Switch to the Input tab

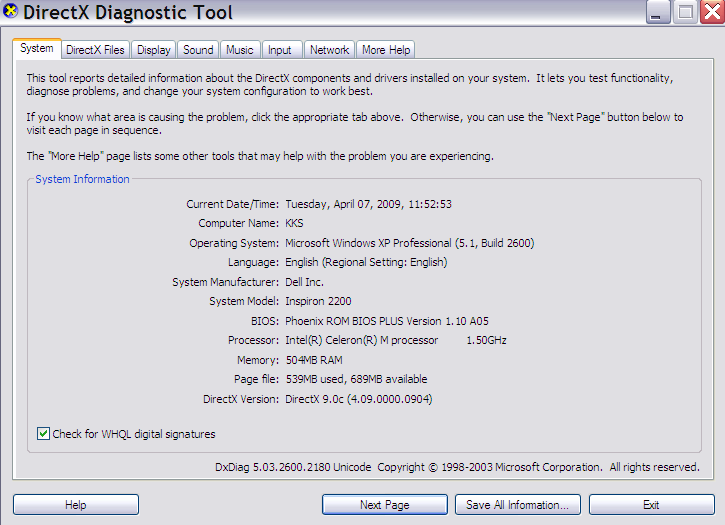click(280, 50)
